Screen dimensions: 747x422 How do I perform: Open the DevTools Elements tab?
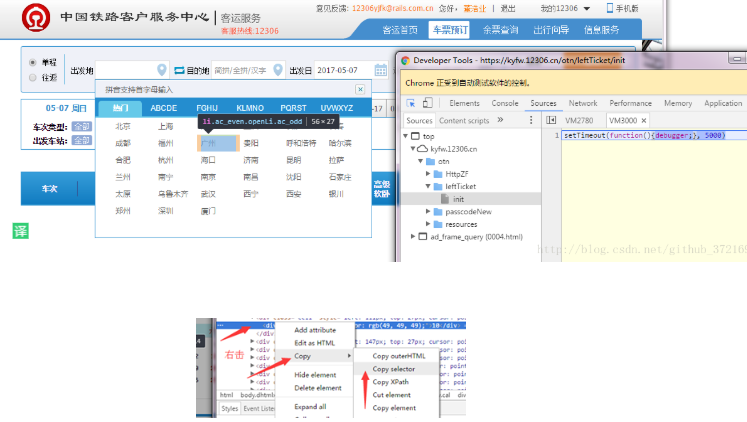coord(464,103)
